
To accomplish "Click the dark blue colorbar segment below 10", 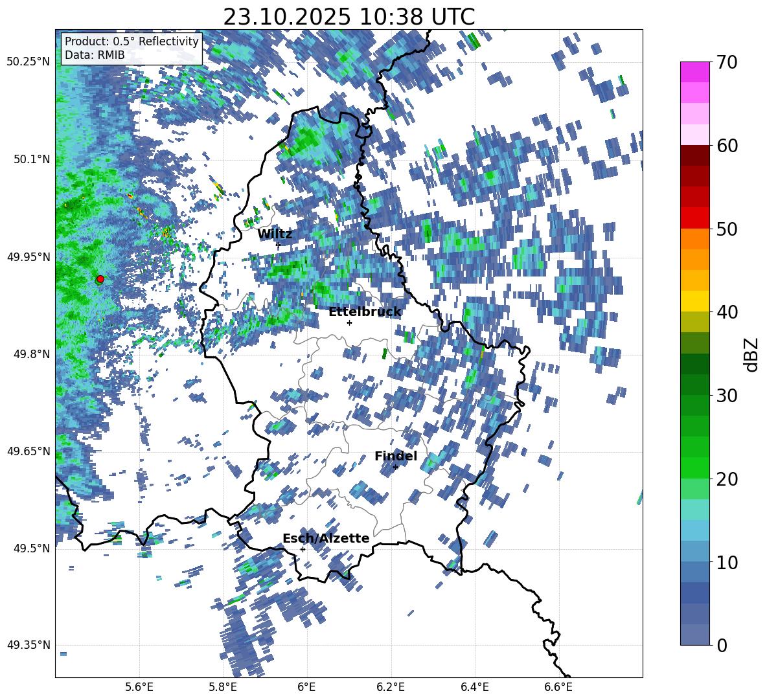I will coord(694,593).
